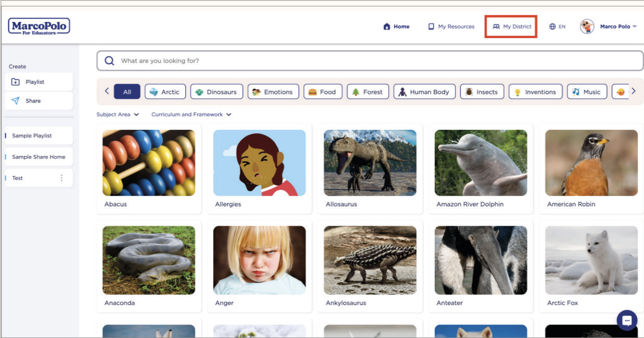
Task: Click the 'Arctic Fox' card title
Action: (x=562, y=303)
